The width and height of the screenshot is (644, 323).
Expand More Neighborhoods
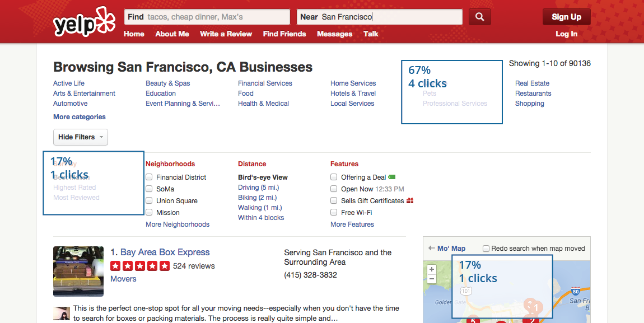(x=178, y=224)
